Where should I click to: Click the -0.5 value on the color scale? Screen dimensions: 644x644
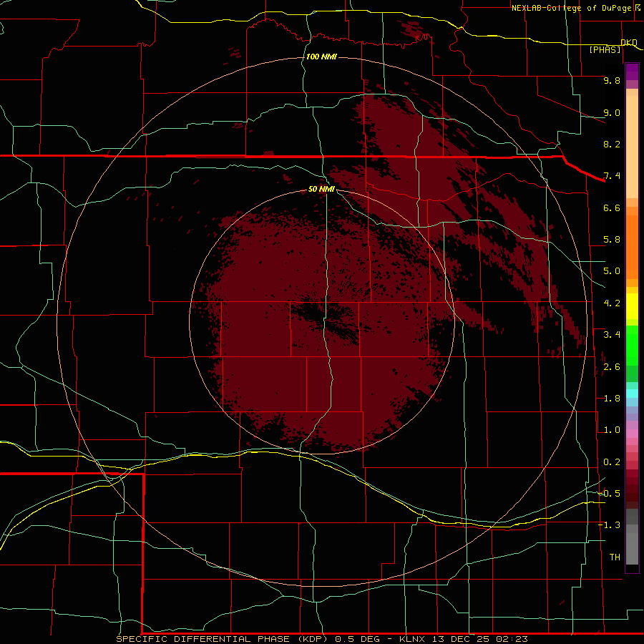coord(610,493)
